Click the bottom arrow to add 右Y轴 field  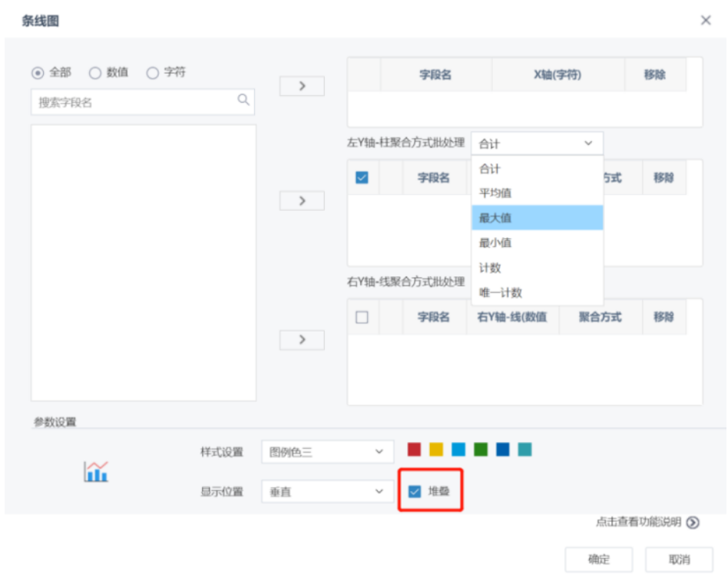[x=301, y=339]
